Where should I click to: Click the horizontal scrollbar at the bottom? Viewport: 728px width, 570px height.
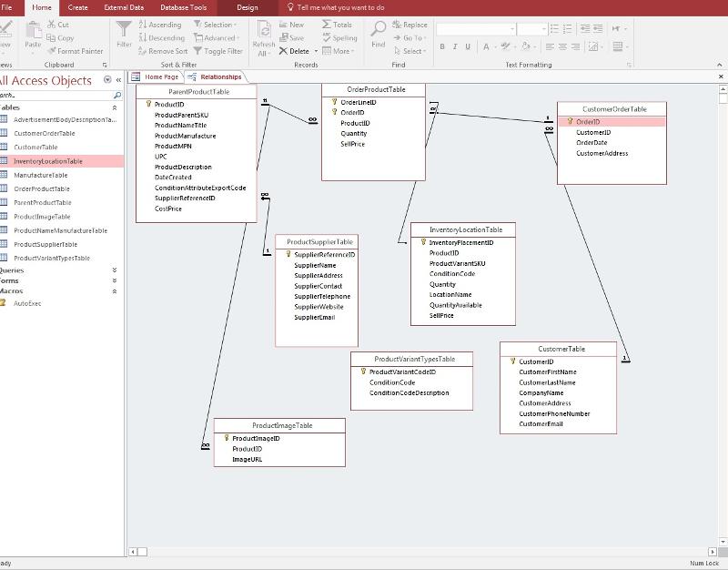[x=419, y=551]
